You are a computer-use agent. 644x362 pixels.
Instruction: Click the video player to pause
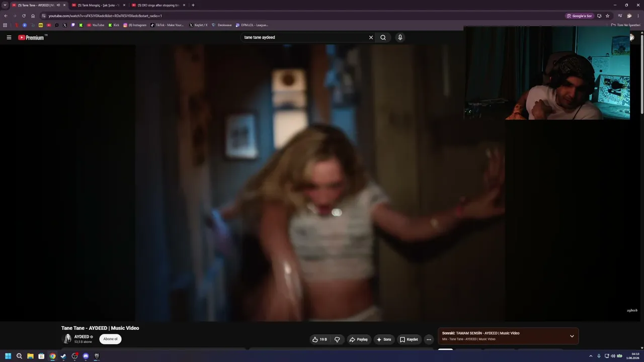[x=320, y=183]
